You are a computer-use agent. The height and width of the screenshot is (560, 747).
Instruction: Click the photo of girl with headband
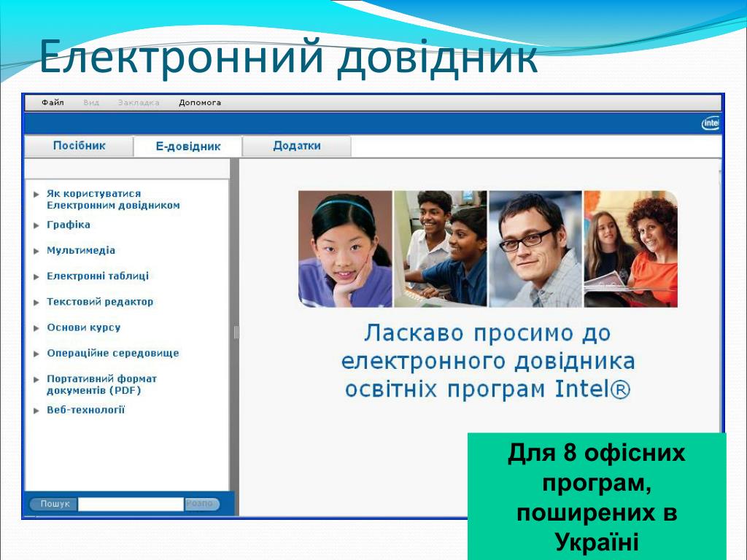(x=345, y=249)
